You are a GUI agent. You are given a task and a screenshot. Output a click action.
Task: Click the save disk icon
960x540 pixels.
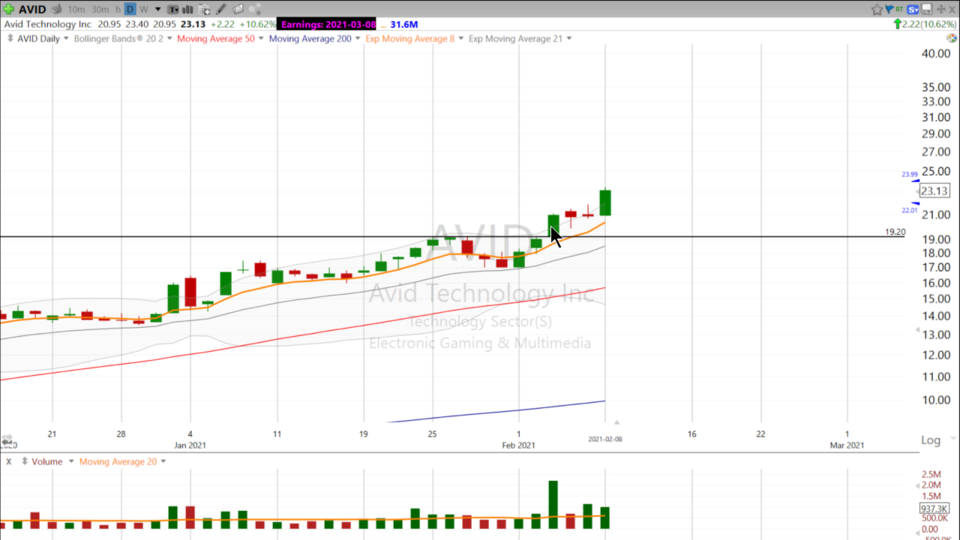click(927, 9)
